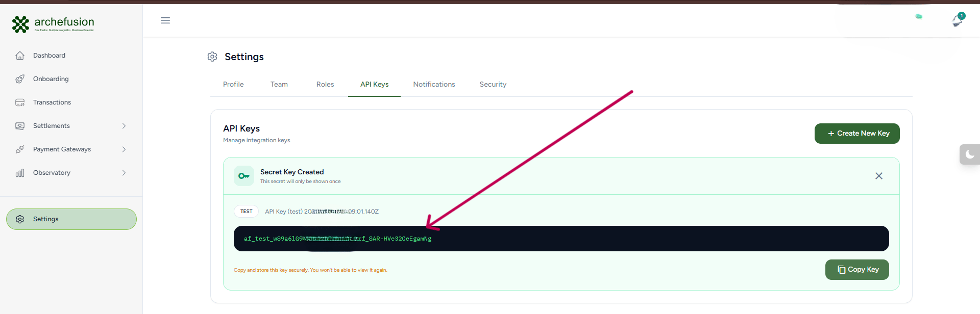Click the Settlements sidebar icon

point(20,126)
